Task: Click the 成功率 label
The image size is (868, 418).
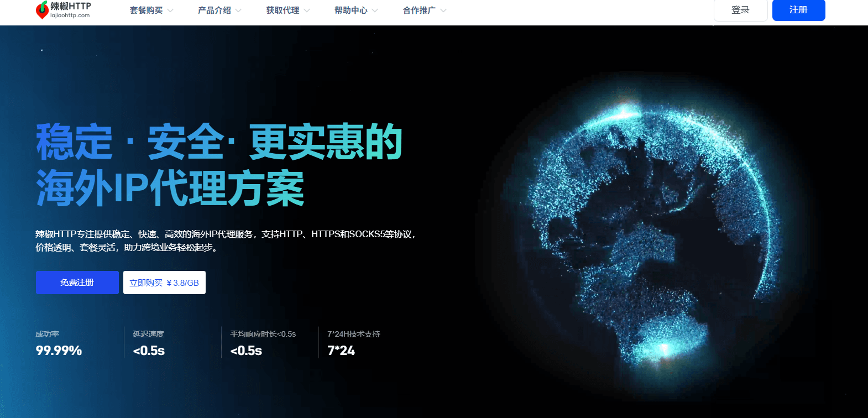Action: tap(48, 334)
